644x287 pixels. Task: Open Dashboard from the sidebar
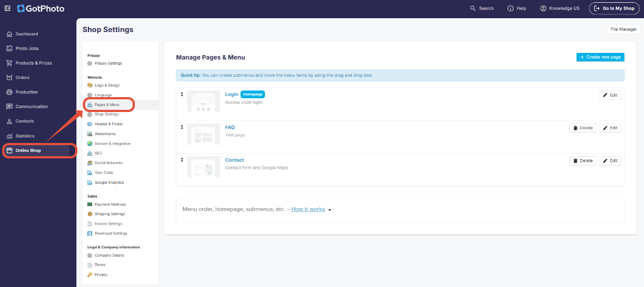point(27,34)
